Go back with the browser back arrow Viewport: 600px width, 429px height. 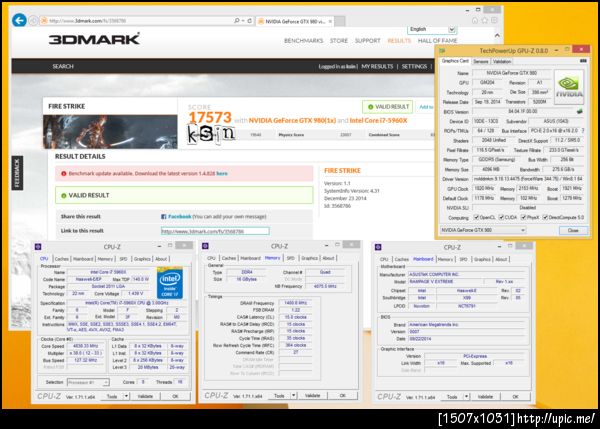point(19,20)
